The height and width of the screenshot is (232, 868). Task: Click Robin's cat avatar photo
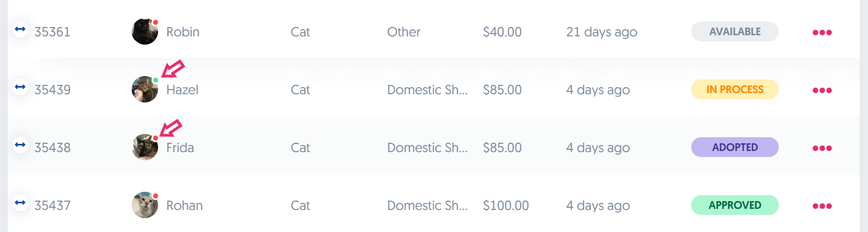[145, 32]
